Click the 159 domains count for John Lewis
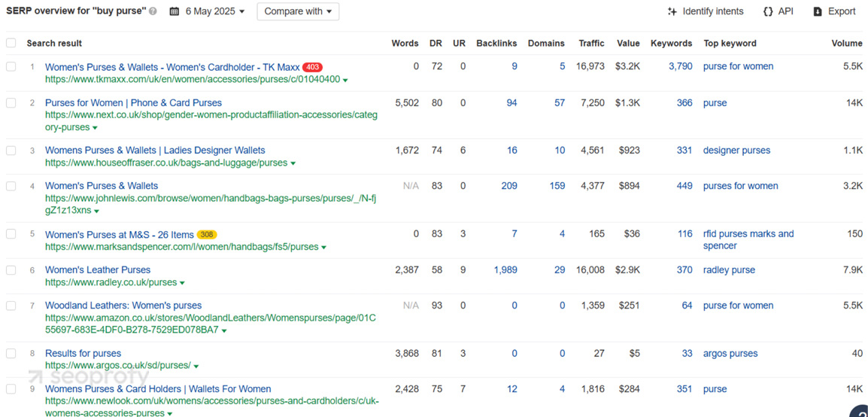 pos(557,186)
